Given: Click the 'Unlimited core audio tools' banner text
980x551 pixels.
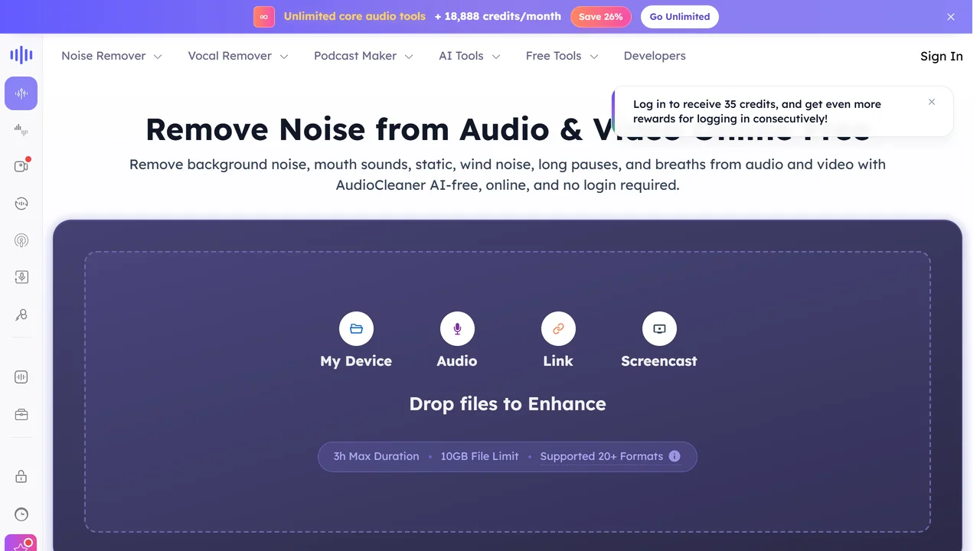Looking at the screenshot, I should (354, 16).
